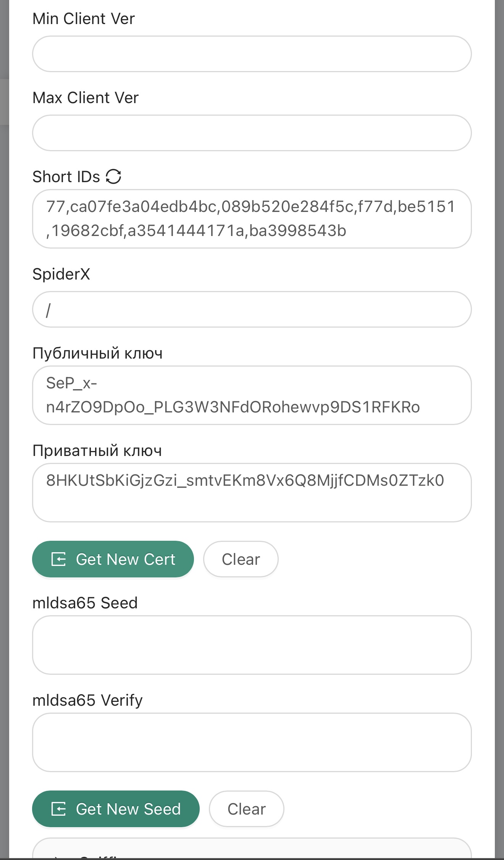
Task: Click the mldsa65 Verify label text
Action: (x=87, y=700)
